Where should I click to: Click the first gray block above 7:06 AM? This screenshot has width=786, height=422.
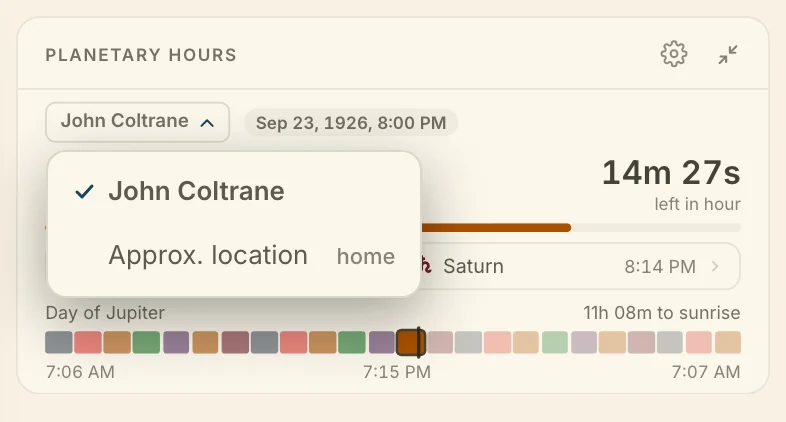click(59, 342)
